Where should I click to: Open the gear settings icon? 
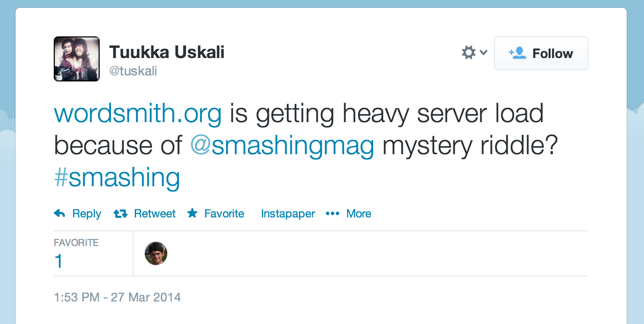coord(468,53)
